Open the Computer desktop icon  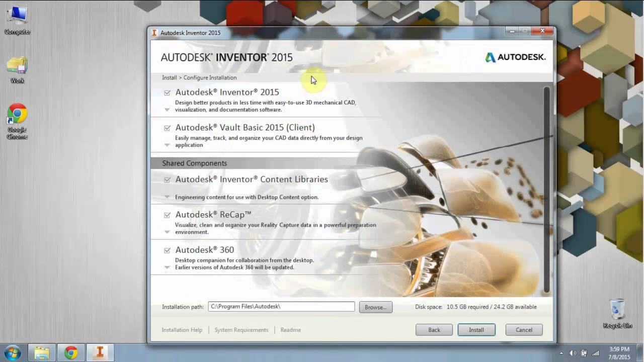pyautogui.click(x=17, y=21)
